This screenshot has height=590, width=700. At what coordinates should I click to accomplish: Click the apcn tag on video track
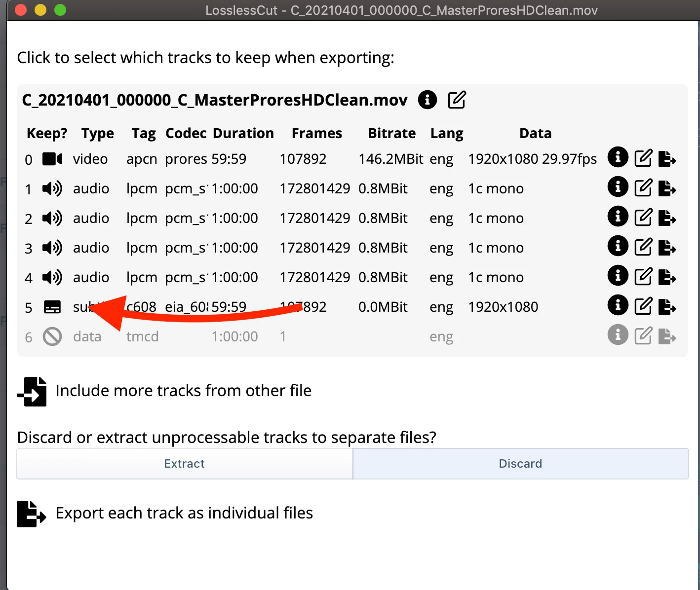click(x=142, y=159)
